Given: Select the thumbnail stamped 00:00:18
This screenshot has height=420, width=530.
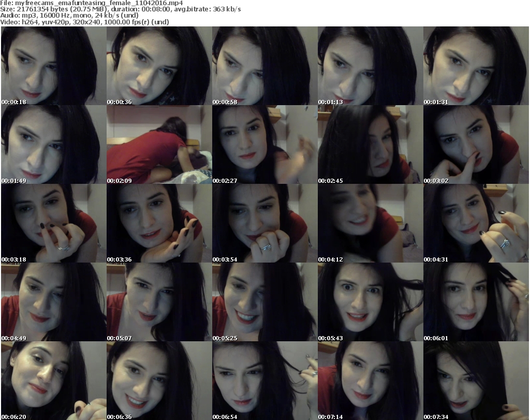Looking at the screenshot, I should [54, 66].
